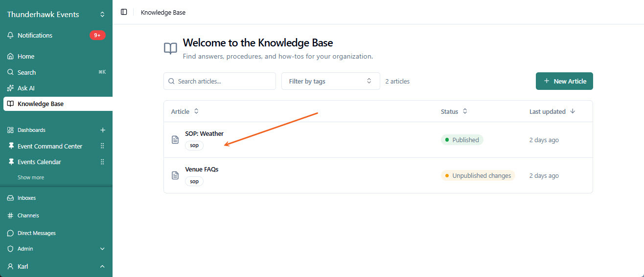Create a New Article
Image resolution: width=644 pixels, height=277 pixels.
(x=564, y=81)
